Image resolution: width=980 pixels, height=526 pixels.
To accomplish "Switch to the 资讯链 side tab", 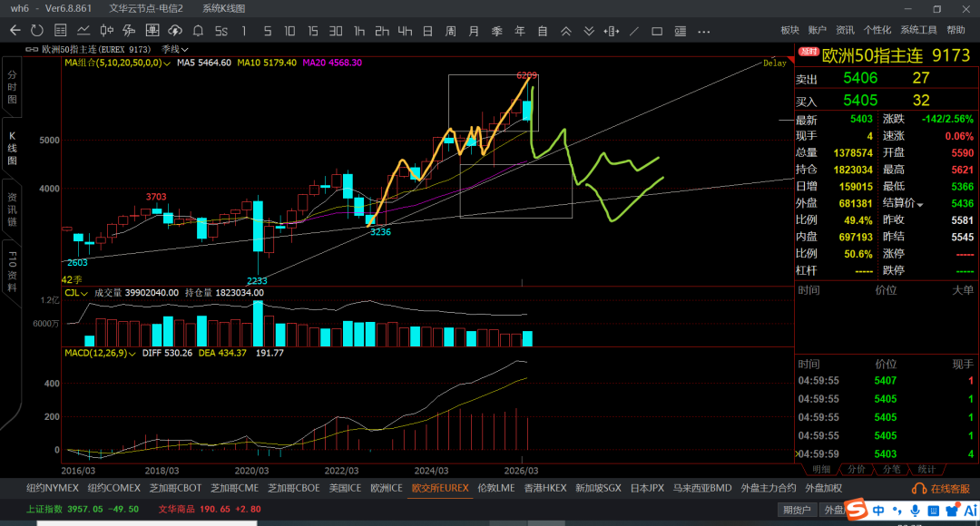I will (12, 209).
